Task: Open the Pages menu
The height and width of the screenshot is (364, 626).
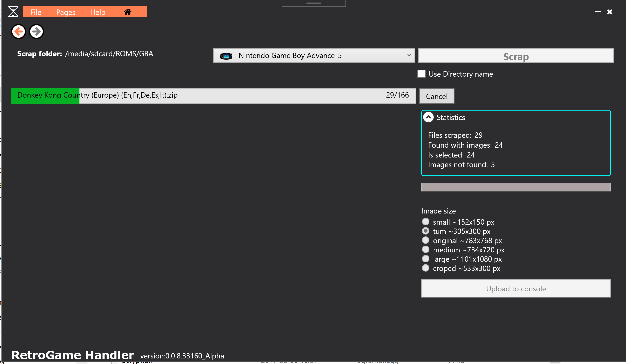Action: [66, 12]
